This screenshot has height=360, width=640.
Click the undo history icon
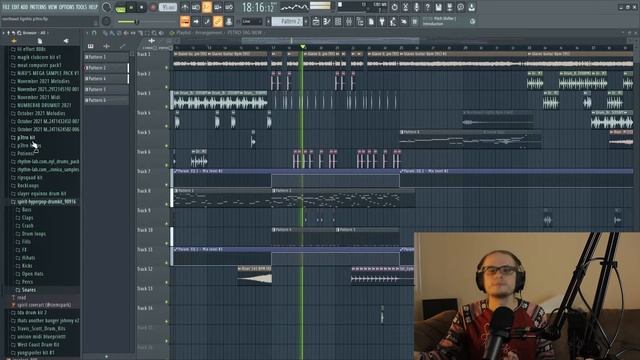tap(394, 7)
